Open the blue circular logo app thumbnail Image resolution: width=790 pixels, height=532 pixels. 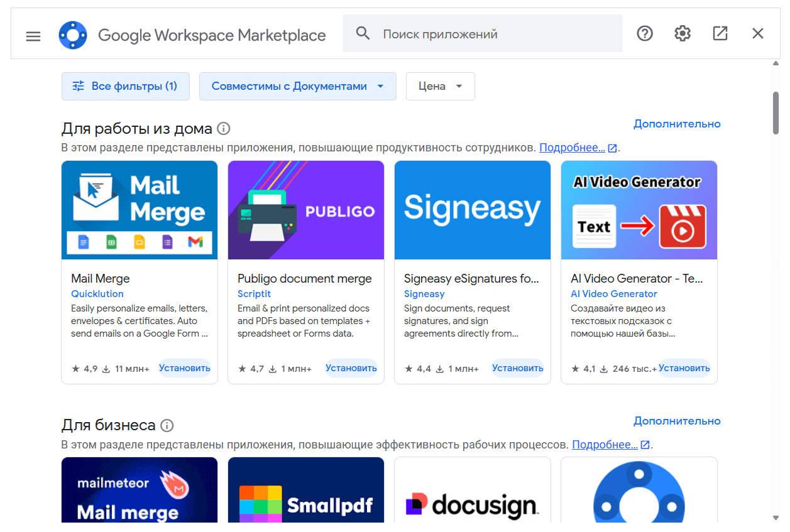coord(639,490)
